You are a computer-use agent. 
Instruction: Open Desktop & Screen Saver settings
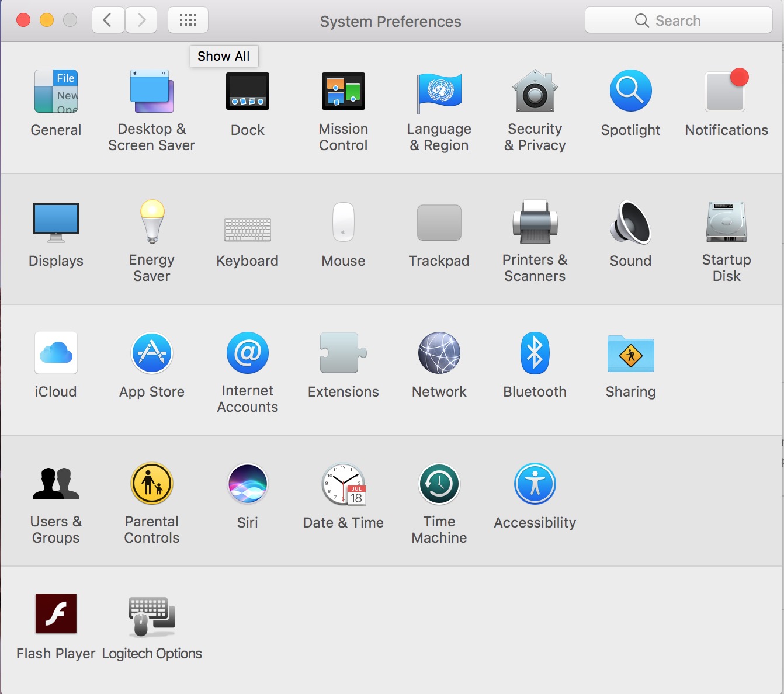(151, 92)
